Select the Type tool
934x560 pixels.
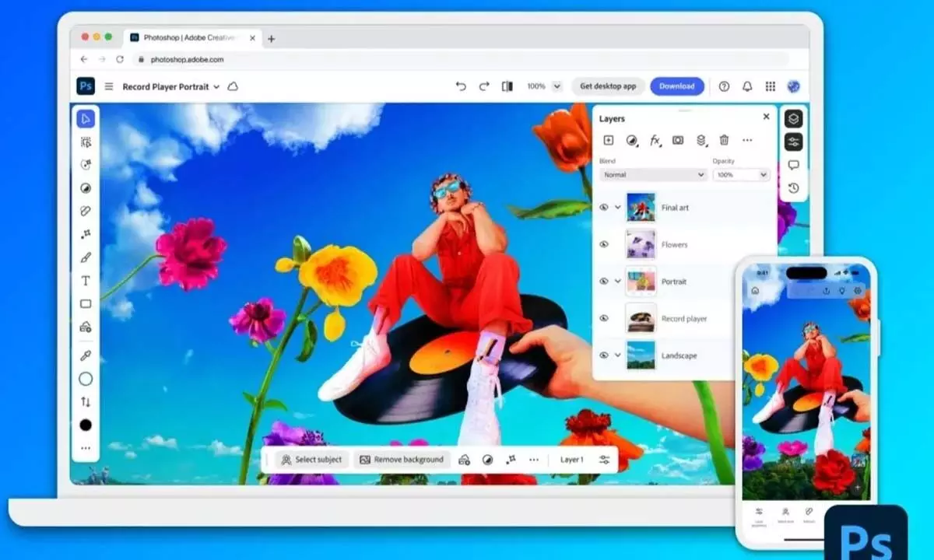86,281
